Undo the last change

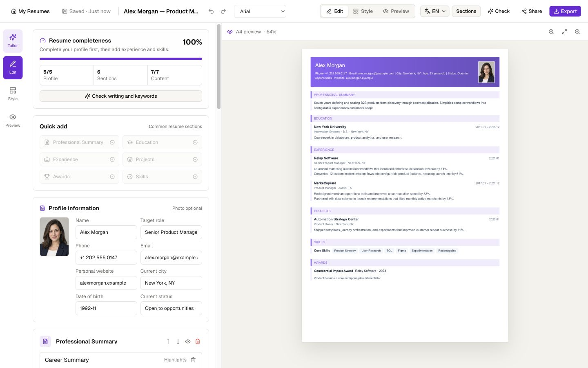[x=211, y=11]
